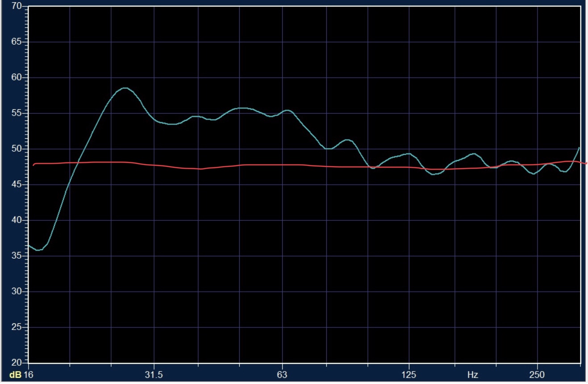Click where the teal and red curves first cross
588x384 pixels.
click(x=78, y=163)
